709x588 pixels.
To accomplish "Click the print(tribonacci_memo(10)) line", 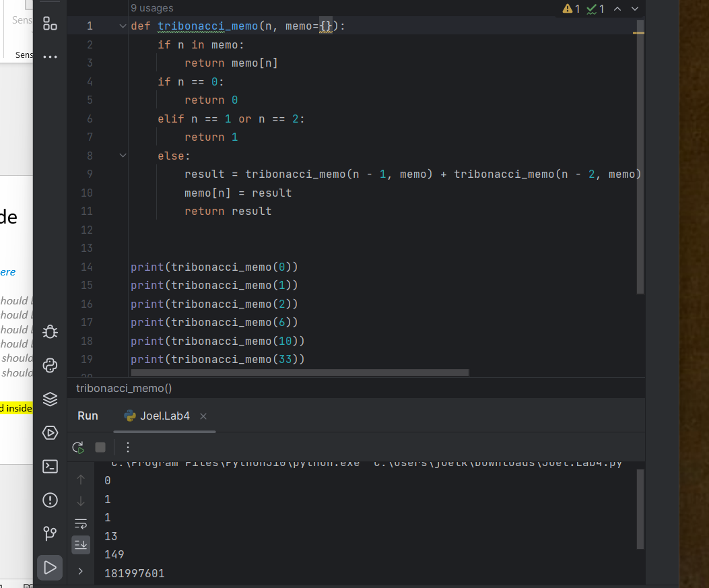I will coord(217,341).
